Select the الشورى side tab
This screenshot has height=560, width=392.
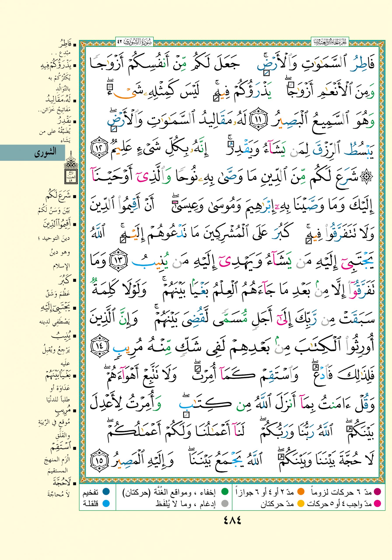[x=32, y=153]
